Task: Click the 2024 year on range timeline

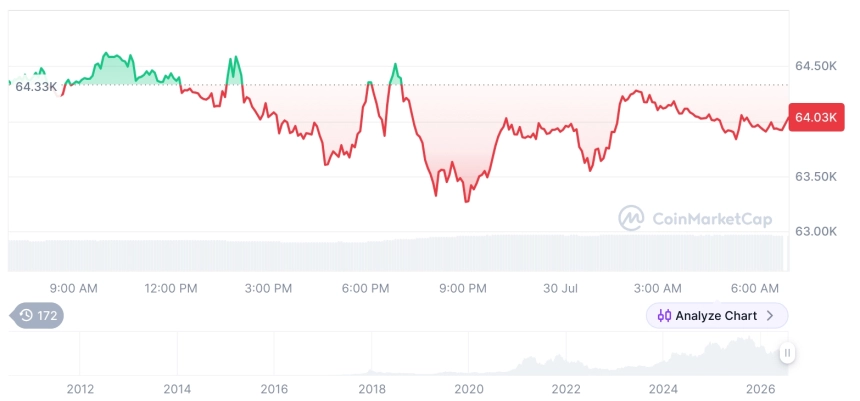Action: point(663,389)
